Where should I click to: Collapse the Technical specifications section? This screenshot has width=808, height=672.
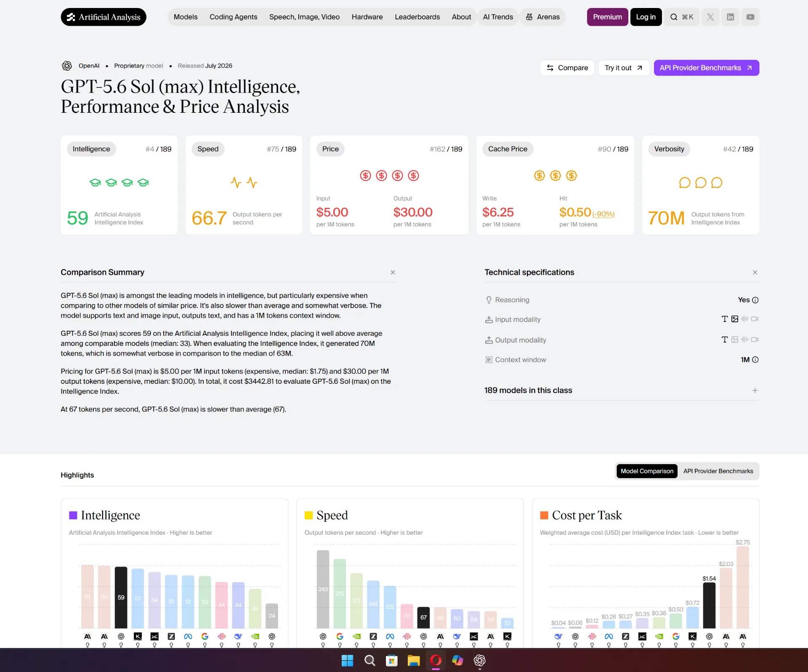(x=755, y=273)
